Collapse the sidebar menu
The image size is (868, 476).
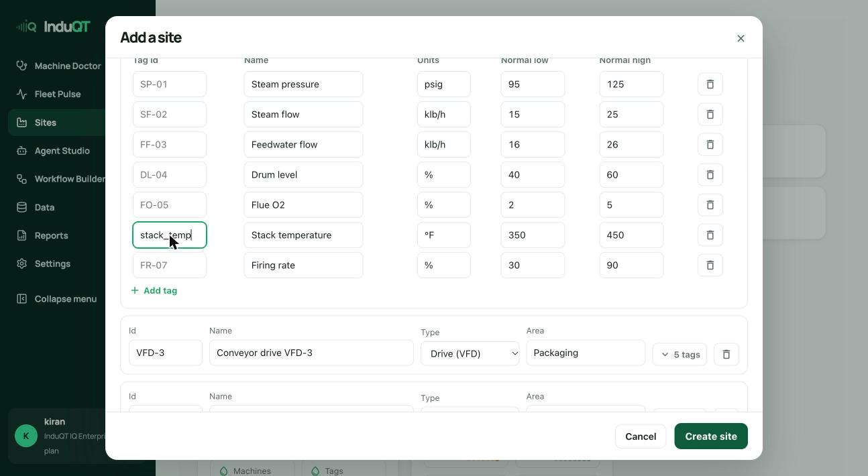pos(56,299)
